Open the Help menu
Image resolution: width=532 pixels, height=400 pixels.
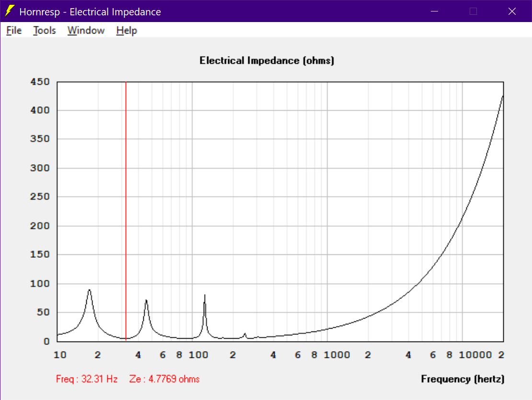click(127, 31)
